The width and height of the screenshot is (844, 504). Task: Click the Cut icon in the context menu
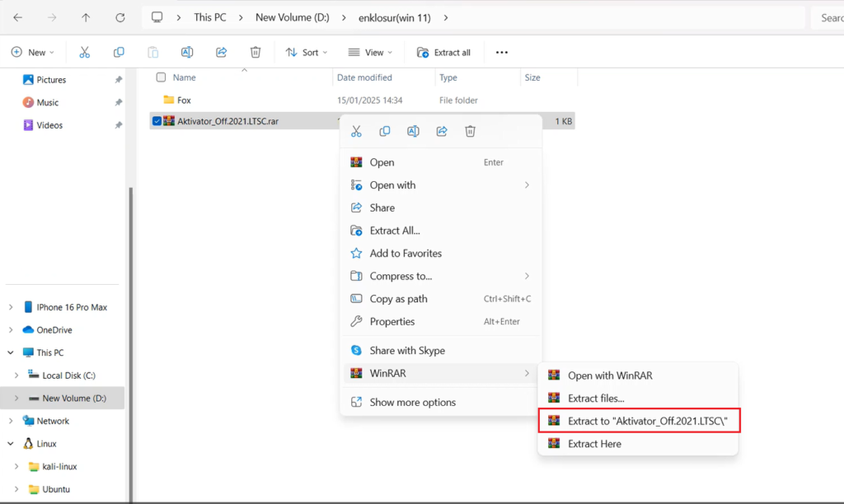[356, 131]
